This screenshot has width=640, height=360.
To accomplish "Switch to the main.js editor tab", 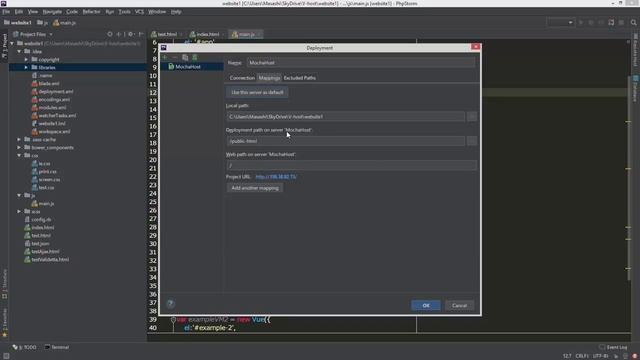I will point(246,34).
